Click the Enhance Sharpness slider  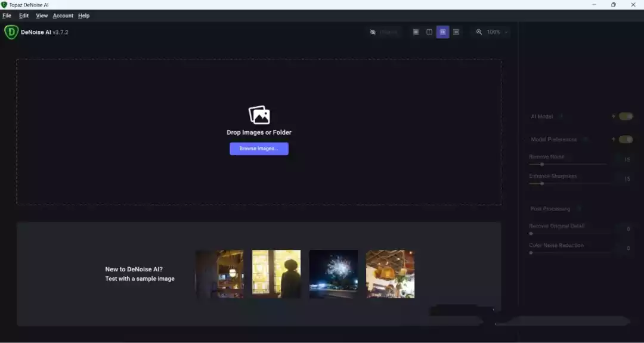566,184
